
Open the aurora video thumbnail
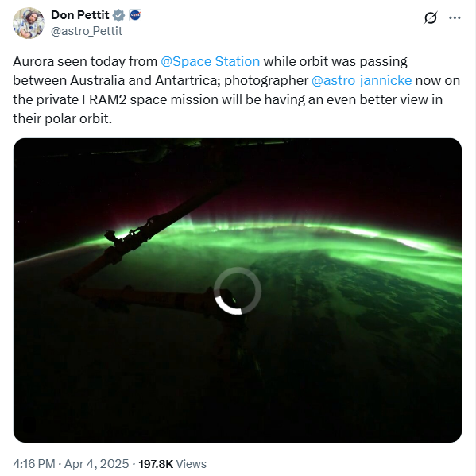coord(238,290)
